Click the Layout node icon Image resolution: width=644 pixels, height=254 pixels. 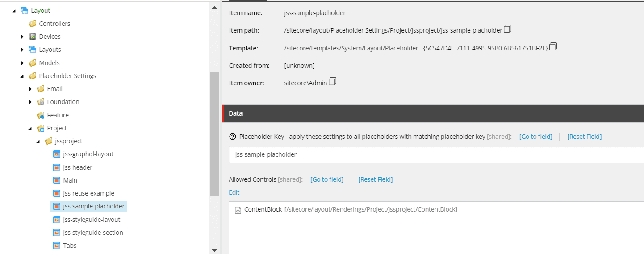(25, 11)
